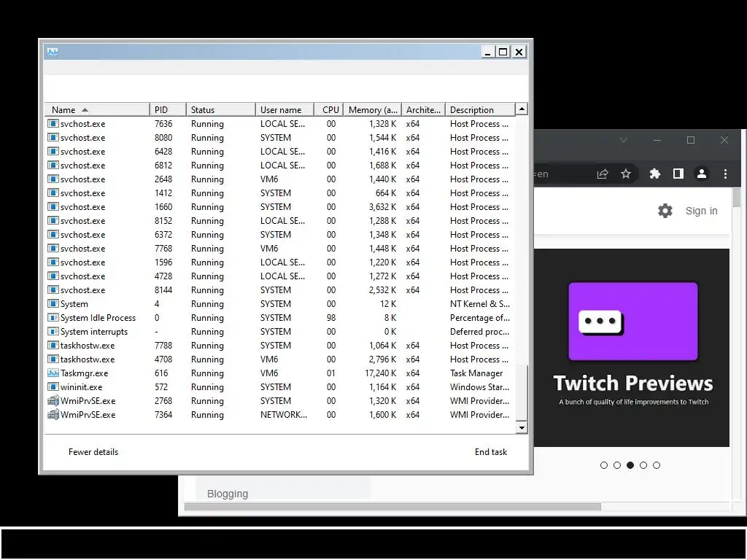747x560 pixels.
Task: Click scroll down arrow in process list
Action: coord(522,427)
